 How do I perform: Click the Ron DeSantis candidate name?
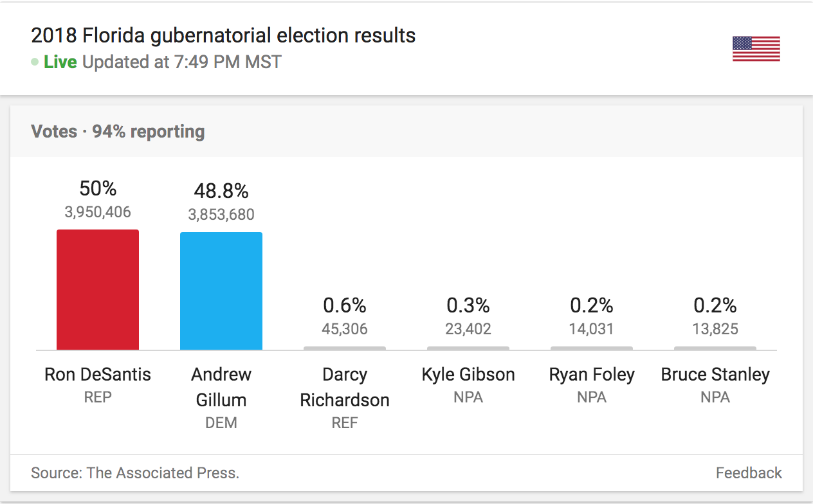98,375
